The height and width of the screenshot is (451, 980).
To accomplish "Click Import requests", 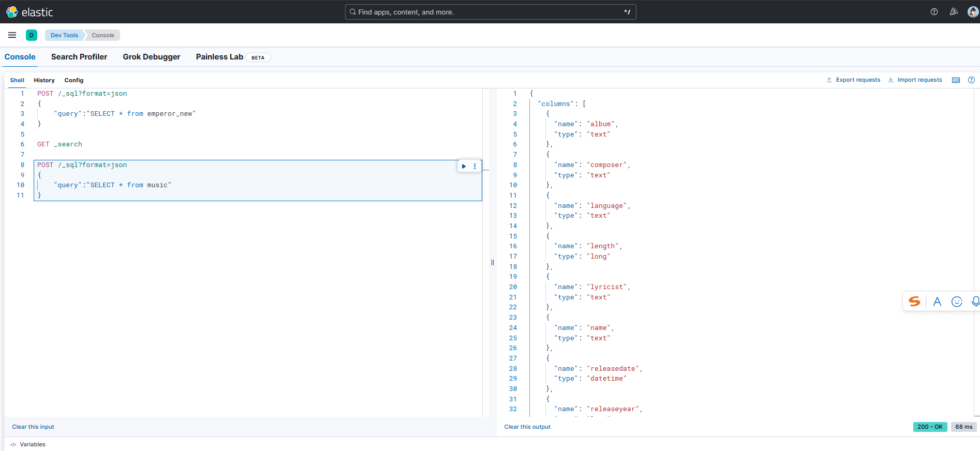I will [x=915, y=80].
